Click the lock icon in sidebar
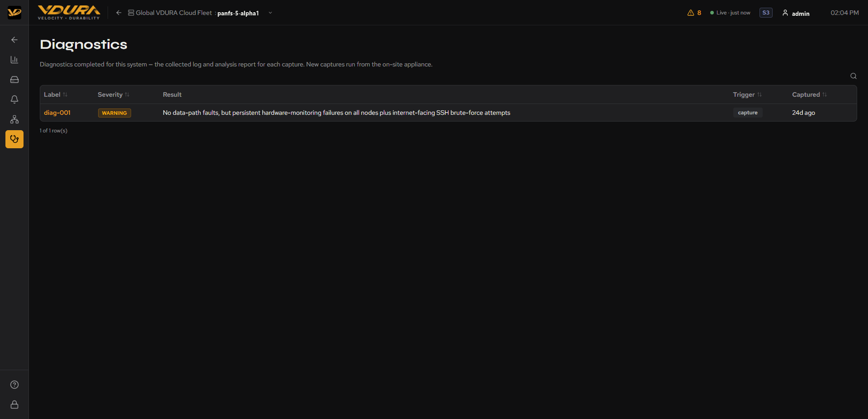Viewport: 868px width, 419px height. tap(14, 405)
